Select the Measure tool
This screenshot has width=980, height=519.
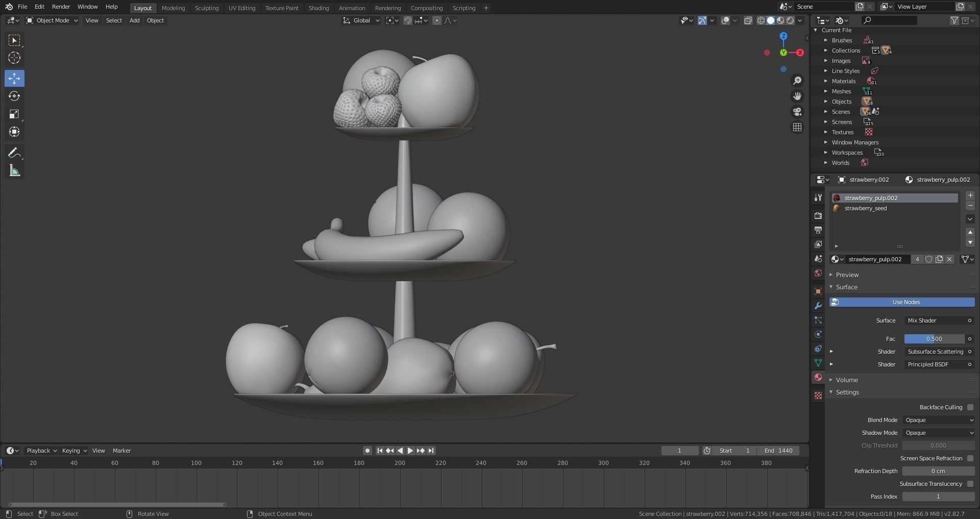[x=14, y=171]
